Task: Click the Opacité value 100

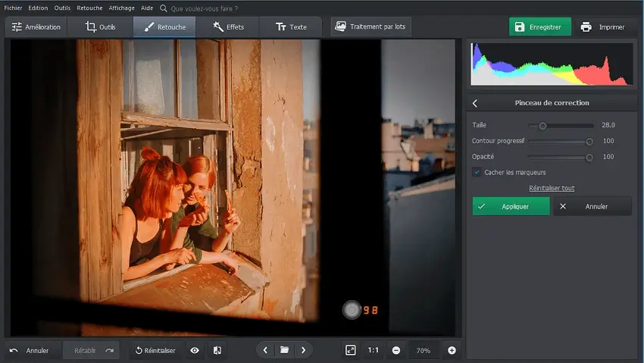Action: [608, 156]
